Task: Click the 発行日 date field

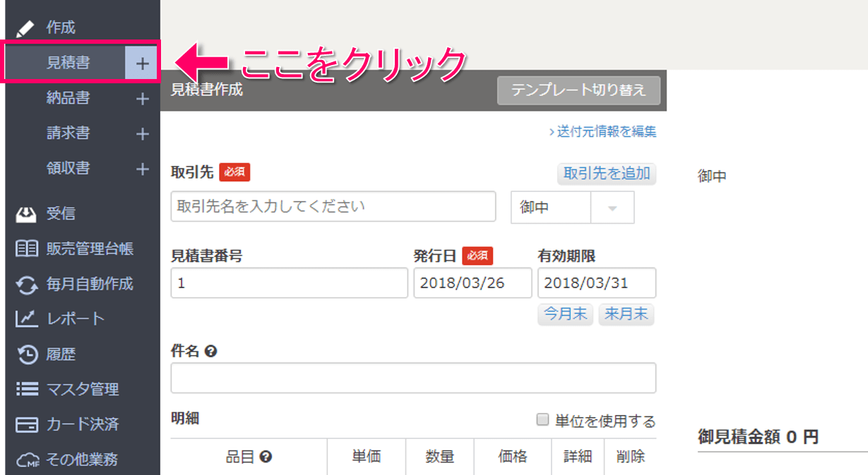Action: 472,283
